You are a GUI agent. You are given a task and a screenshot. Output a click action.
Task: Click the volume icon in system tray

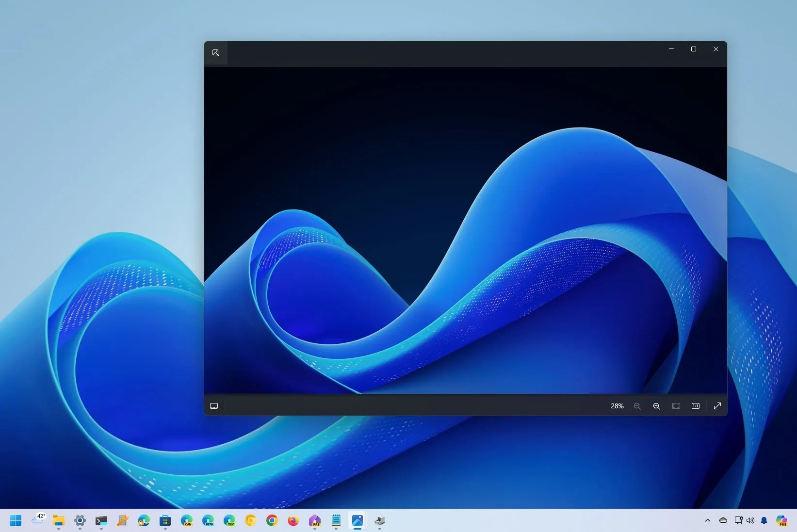point(749,520)
